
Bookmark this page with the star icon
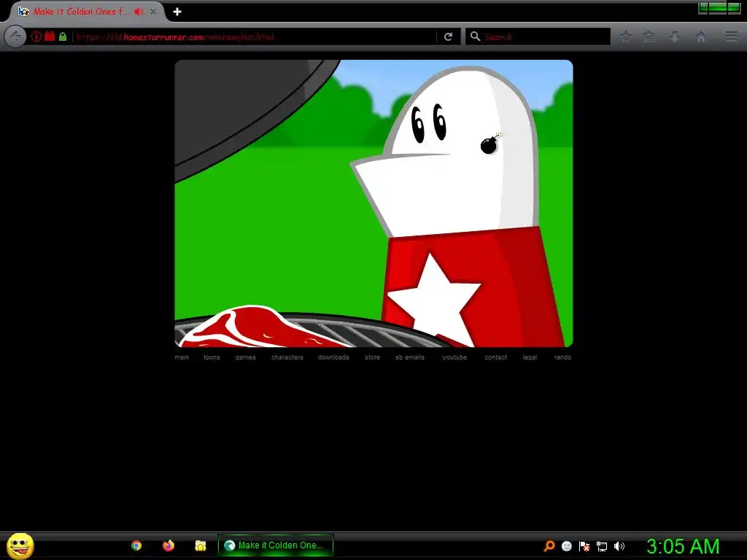(625, 36)
